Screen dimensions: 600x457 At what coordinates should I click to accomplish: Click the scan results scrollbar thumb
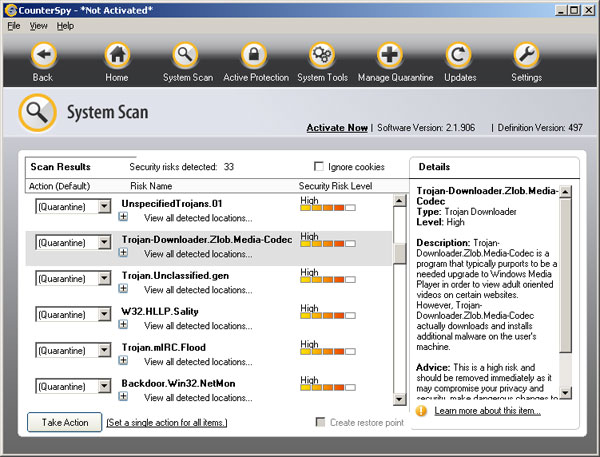pyautogui.click(x=399, y=253)
